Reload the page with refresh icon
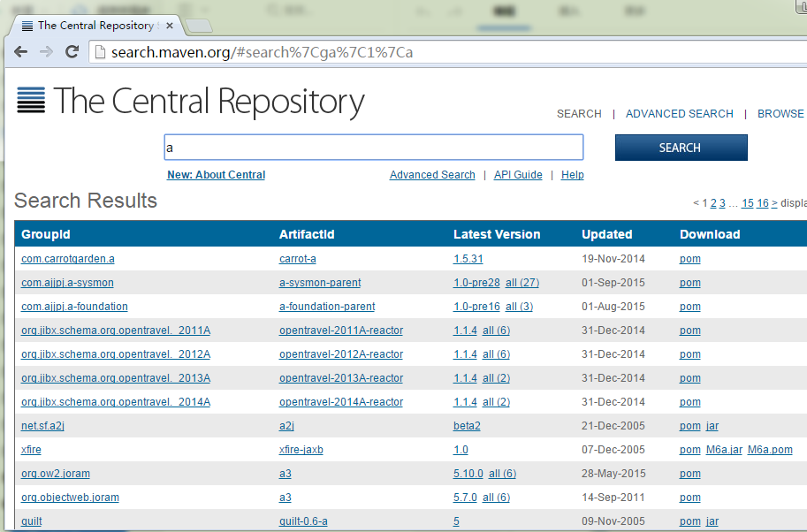The width and height of the screenshot is (807, 532). (72, 52)
